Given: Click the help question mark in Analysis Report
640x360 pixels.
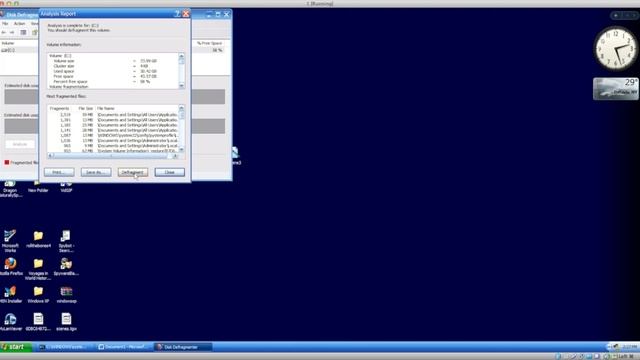Looking at the screenshot, I should click(177, 14).
